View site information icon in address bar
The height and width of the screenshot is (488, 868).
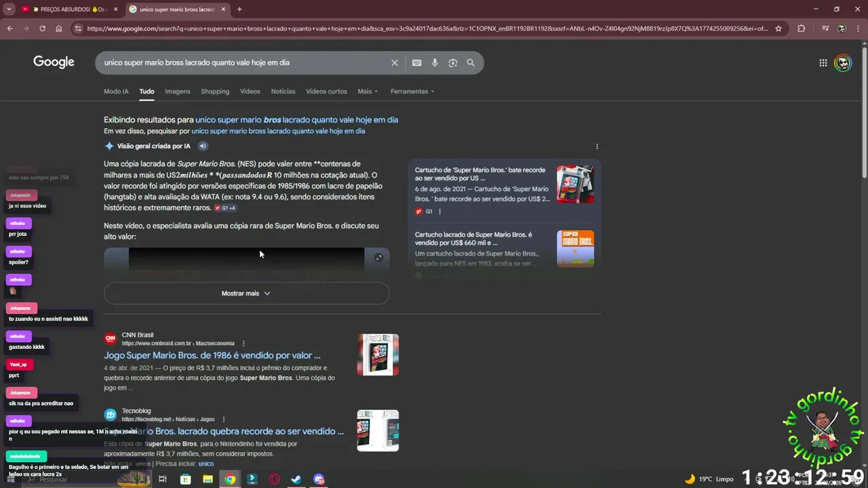(78, 28)
